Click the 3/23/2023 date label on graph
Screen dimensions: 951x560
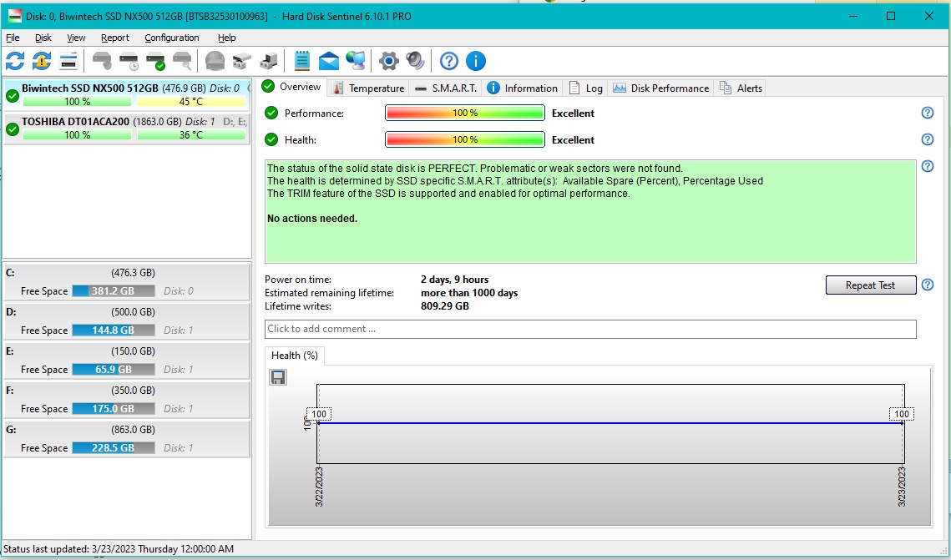902,486
